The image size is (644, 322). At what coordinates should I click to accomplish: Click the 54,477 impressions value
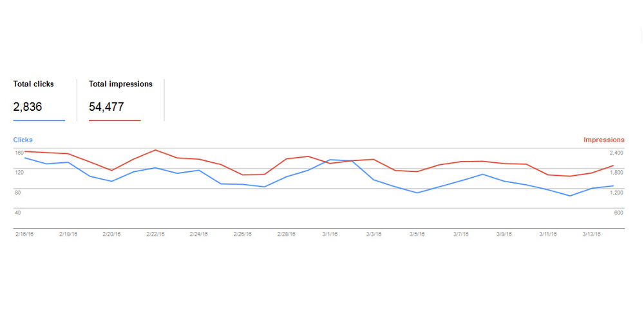click(x=106, y=107)
